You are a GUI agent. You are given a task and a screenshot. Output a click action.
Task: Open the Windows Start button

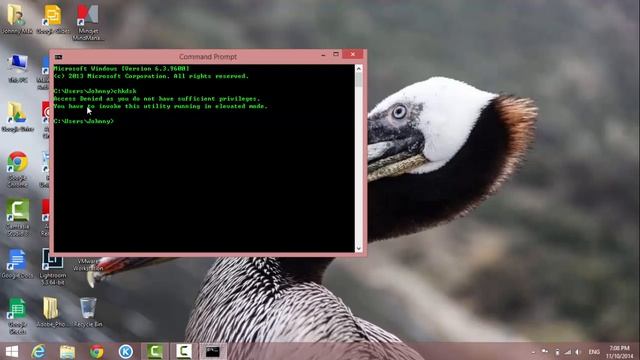click(12, 351)
